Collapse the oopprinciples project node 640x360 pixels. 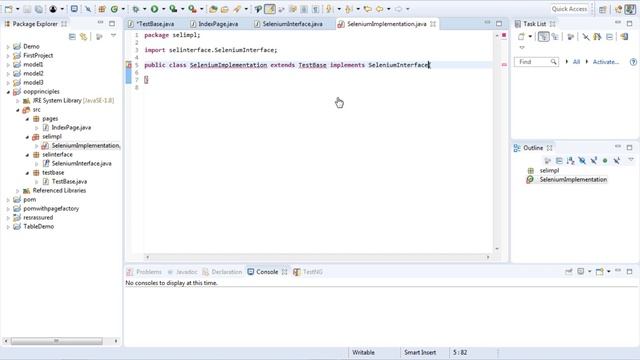pyautogui.click(x=8, y=92)
